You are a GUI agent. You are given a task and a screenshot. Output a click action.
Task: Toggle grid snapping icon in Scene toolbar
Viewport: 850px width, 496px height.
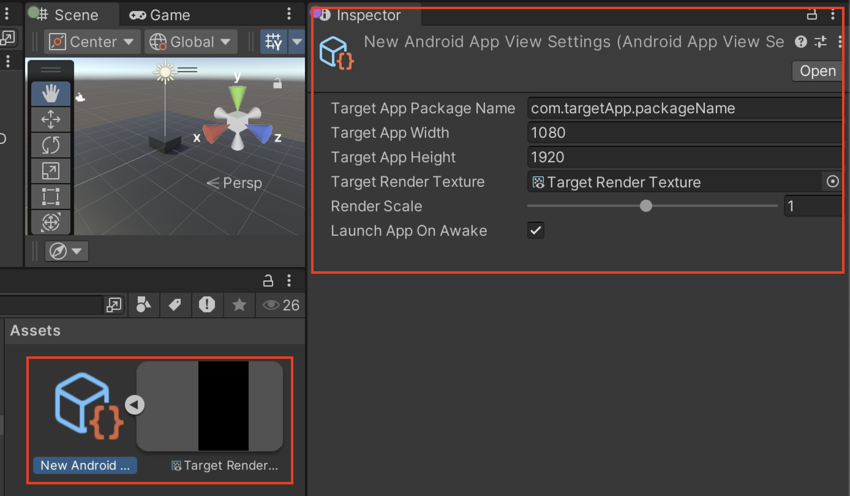click(274, 42)
